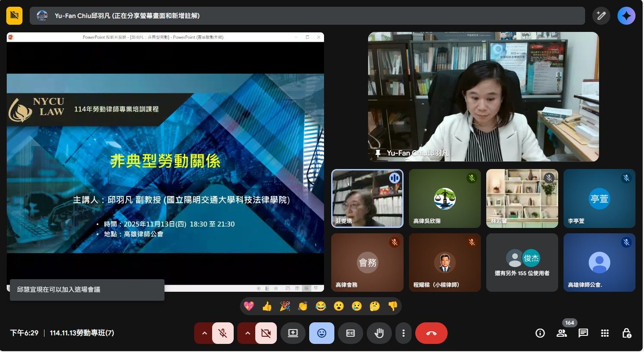Screen dimensions: 644x352
Task: Open host controls lock icon
Action: tap(626, 333)
